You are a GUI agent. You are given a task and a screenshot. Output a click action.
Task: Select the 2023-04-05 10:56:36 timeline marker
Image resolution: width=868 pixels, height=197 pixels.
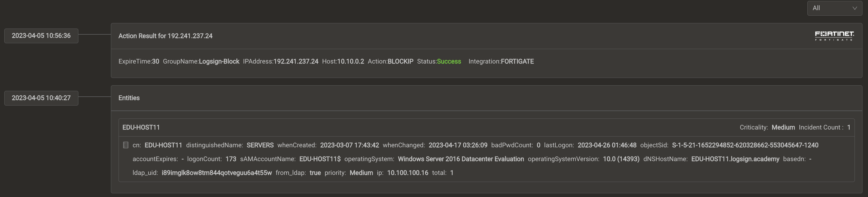click(41, 36)
